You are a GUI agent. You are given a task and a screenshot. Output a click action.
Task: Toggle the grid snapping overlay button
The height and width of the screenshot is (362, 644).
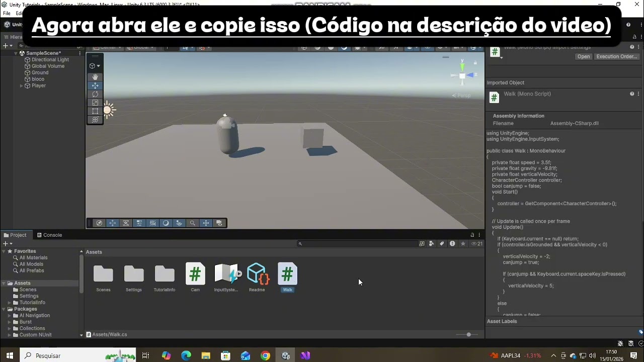[152, 223]
